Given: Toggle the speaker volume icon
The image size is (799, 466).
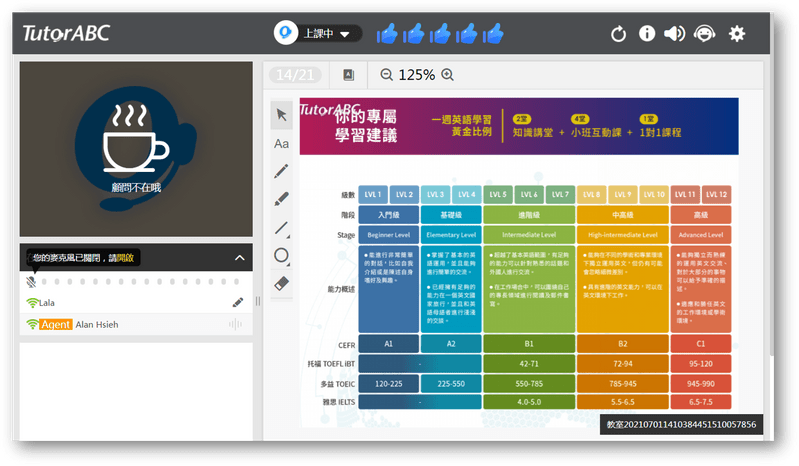Looking at the screenshot, I should [675, 34].
